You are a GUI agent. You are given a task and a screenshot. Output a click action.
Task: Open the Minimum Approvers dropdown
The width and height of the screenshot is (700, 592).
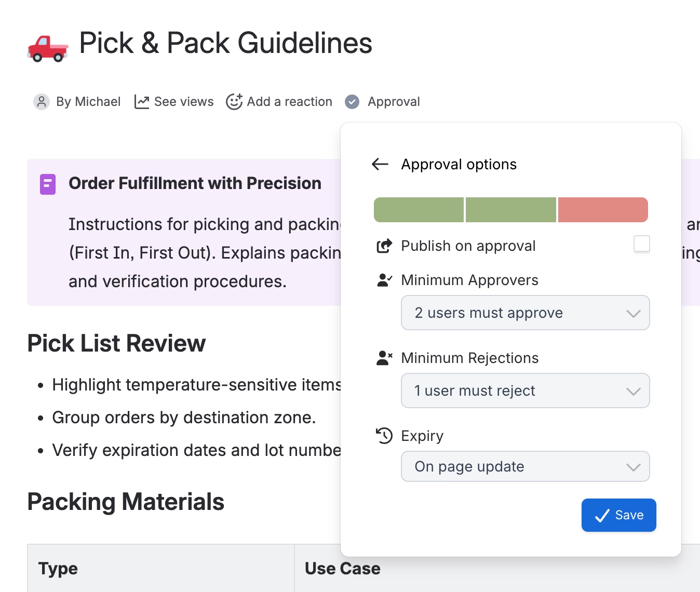(x=525, y=313)
